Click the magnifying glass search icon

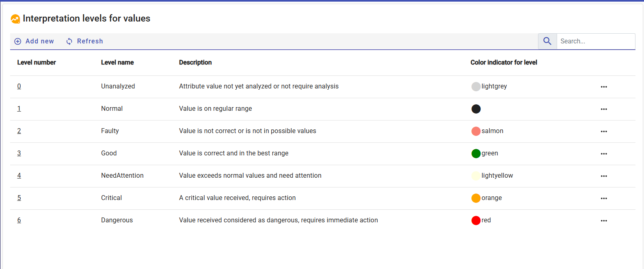pyautogui.click(x=547, y=41)
